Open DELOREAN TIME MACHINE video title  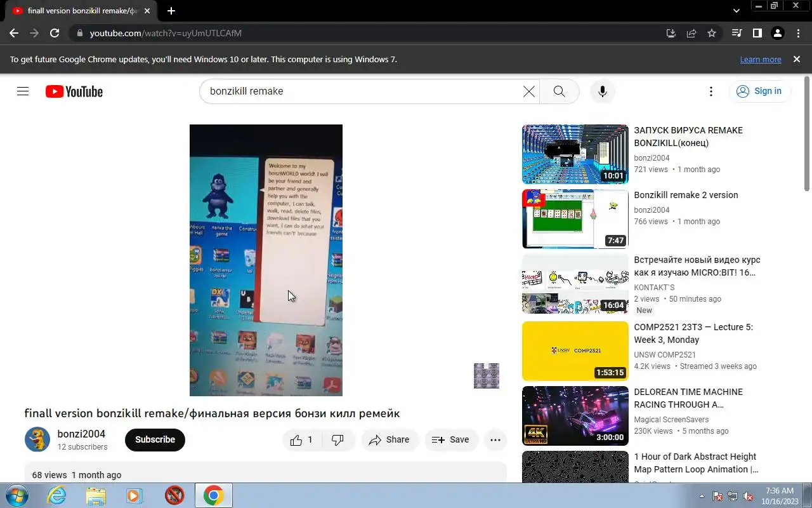pyautogui.click(x=688, y=398)
